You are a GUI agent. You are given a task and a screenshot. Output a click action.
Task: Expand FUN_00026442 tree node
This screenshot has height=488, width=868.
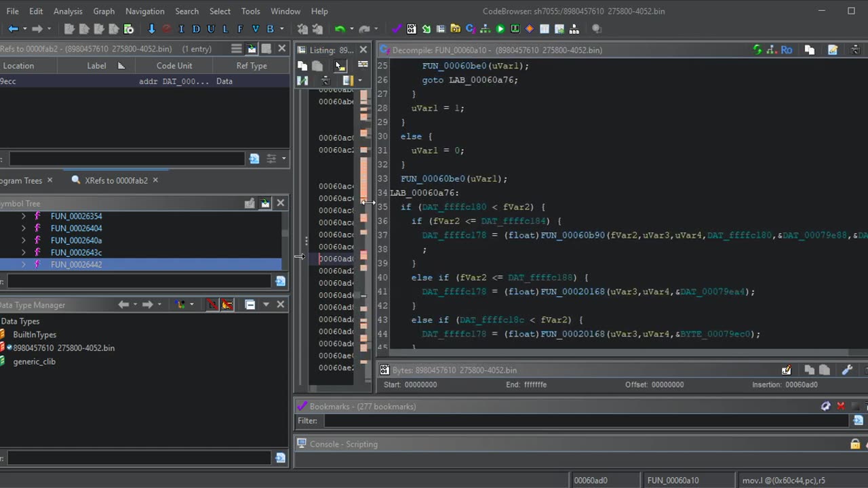click(x=24, y=265)
